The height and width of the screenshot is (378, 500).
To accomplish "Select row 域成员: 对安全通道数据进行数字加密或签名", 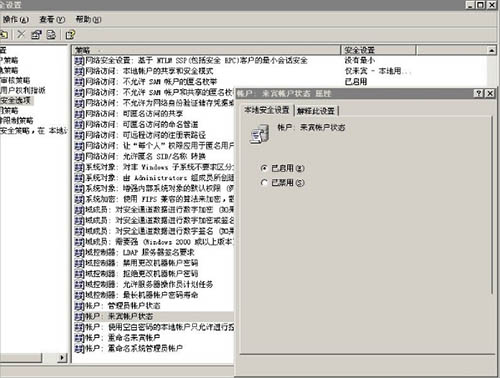I will (154, 221).
